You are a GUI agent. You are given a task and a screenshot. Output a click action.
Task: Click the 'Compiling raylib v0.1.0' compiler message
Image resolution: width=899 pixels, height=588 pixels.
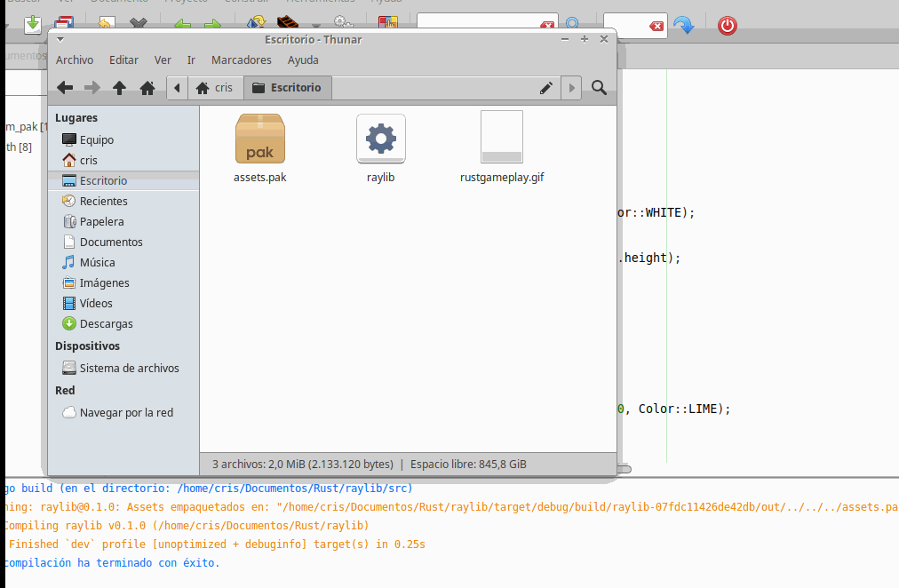(x=187, y=526)
